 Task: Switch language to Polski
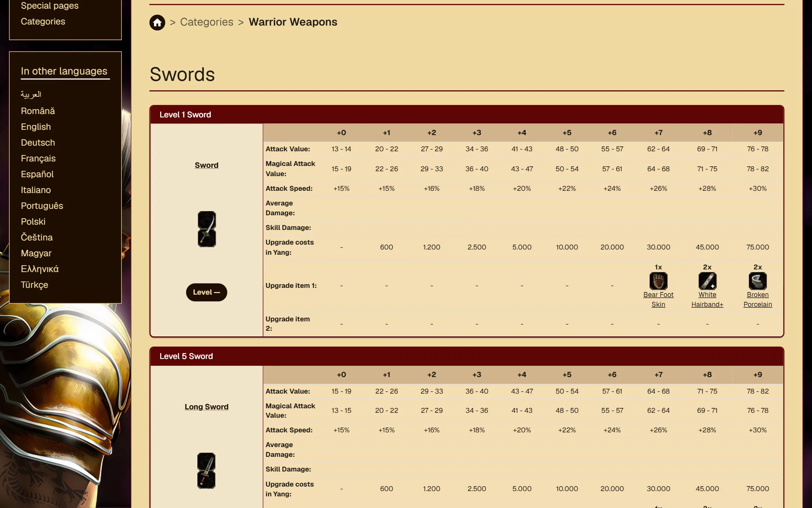click(33, 221)
